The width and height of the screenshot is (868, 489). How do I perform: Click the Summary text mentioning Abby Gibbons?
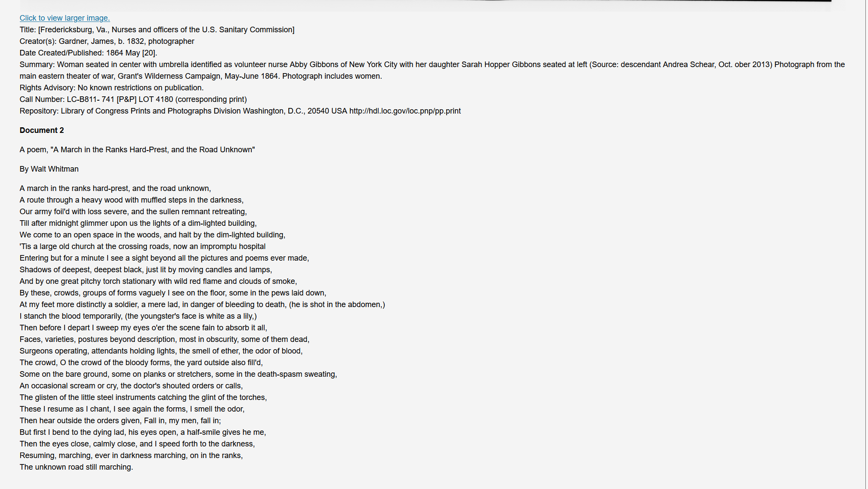[x=432, y=70]
